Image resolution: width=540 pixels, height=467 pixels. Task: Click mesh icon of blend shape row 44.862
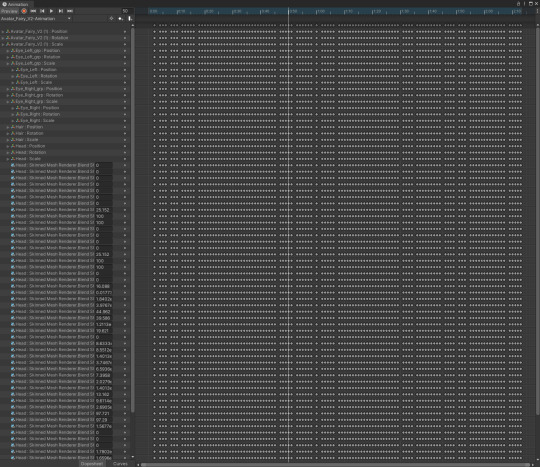pos(13,312)
